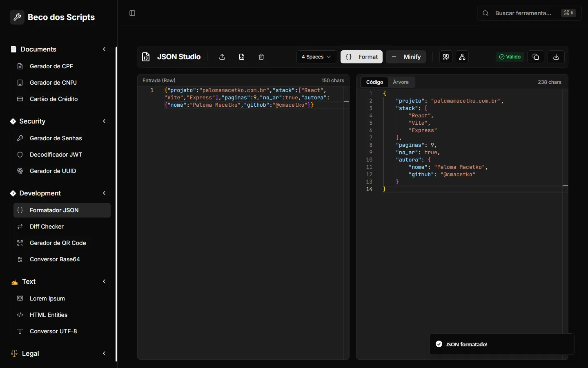Click the "150 chars" input counter
The height and width of the screenshot is (368, 588).
coord(333,81)
